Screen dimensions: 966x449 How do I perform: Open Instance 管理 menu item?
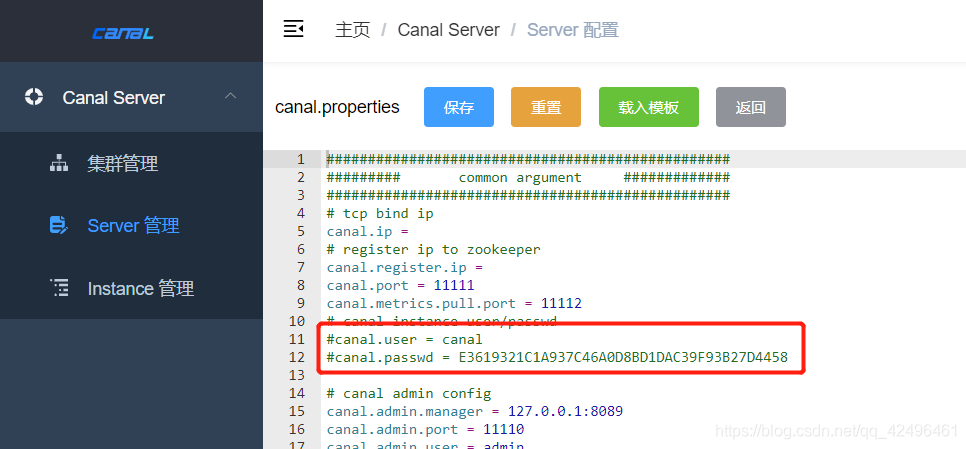(x=131, y=288)
